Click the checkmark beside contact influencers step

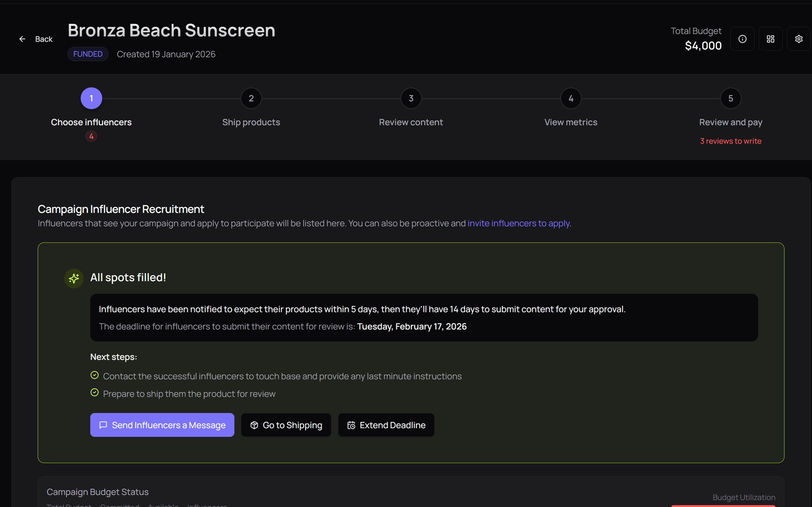tap(95, 375)
